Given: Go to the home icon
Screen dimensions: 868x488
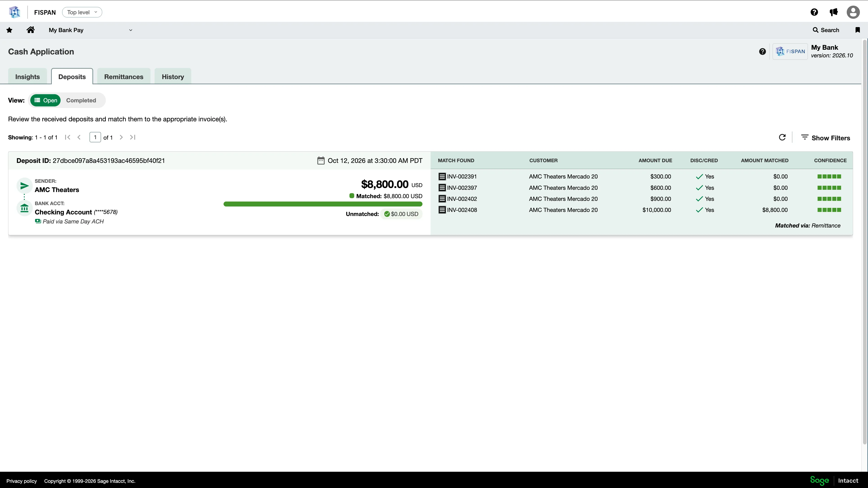Looking at the screenshot, I should [31, 30].
